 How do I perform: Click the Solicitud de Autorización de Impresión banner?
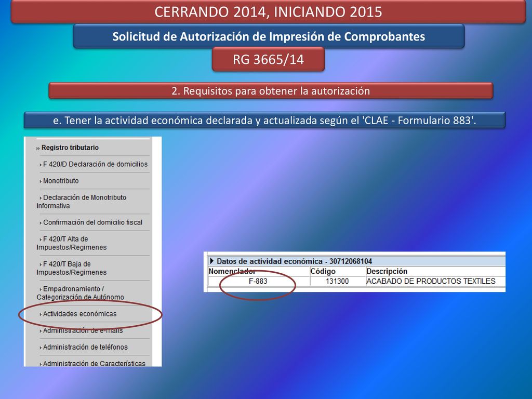tap(269, 36)
